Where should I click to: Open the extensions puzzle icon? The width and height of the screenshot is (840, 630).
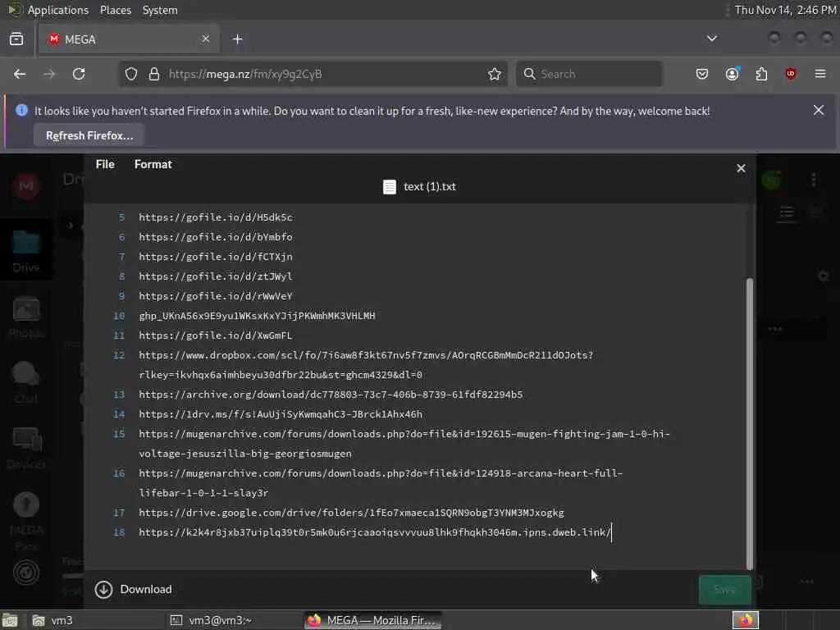(761, 74)
